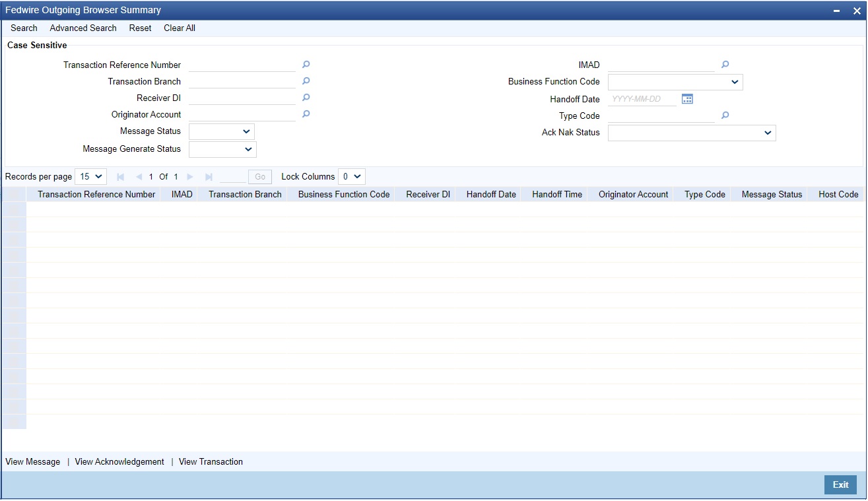
Task: Sort by Originator Account column header
Action: click(634, 194)
